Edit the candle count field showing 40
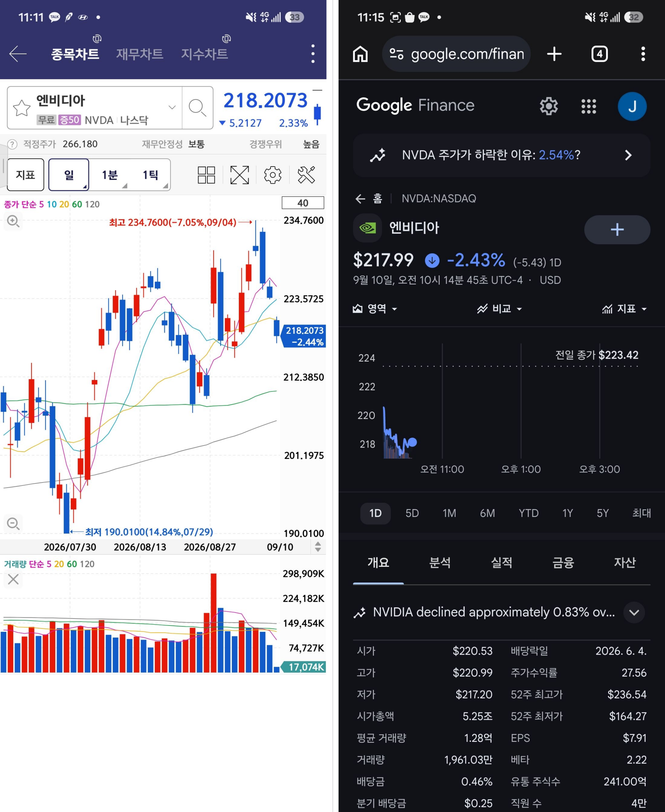Viewport: 665px width, 812px height. [x=303, y=203]
